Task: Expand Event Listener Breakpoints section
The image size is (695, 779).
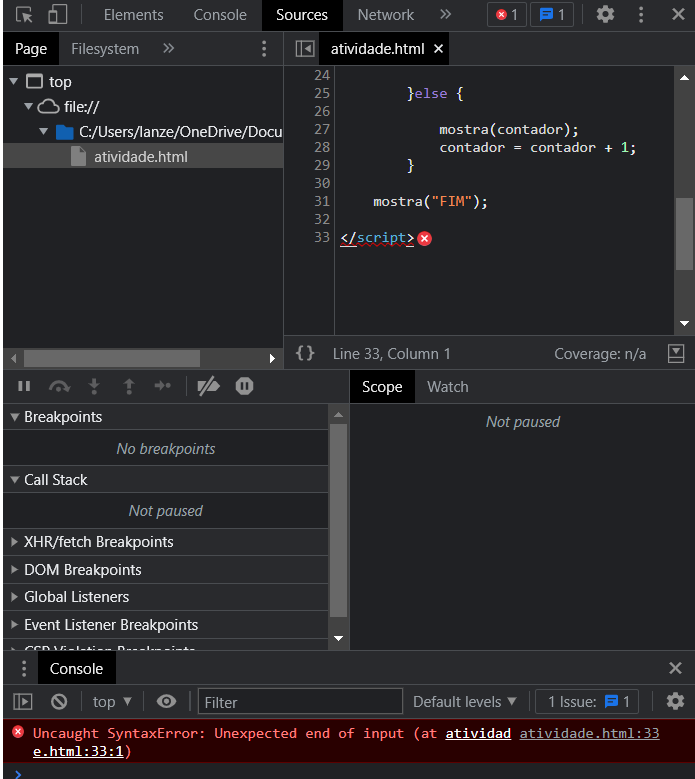Action: tap(15, 624)
